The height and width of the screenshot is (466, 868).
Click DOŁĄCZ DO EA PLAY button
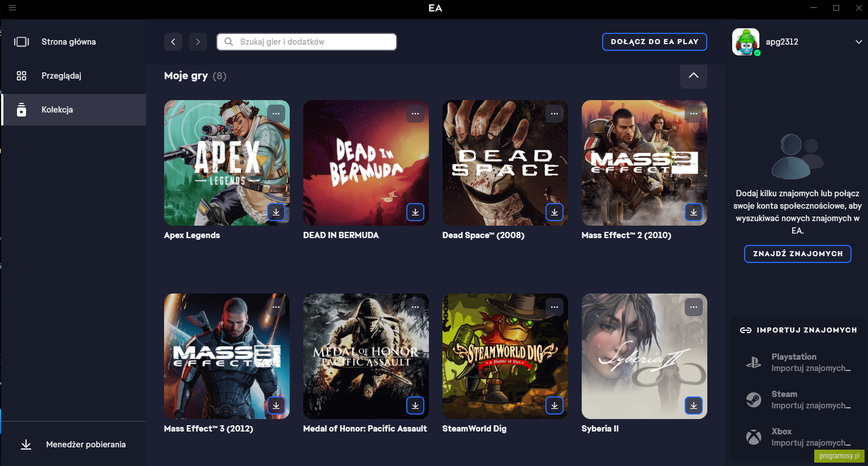(655, 42)
